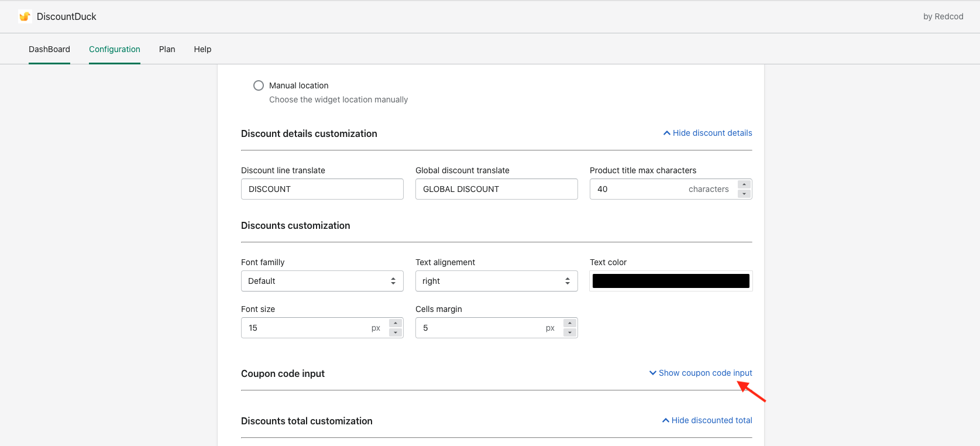Focus the Global discount translate field
Screen dimensions: 980x446
[x=496, y=189]
